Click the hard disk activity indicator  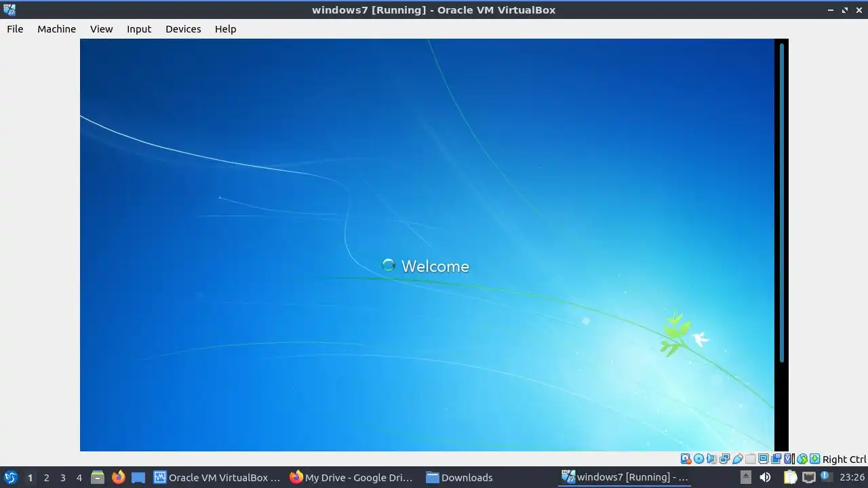point(686,459)
